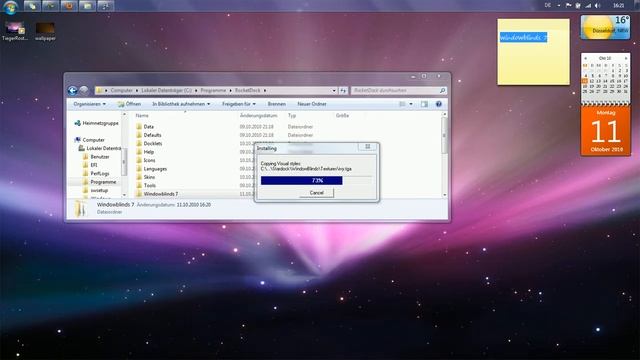Select Computer in navigation tree
The width and height of the screenshot is (640, 360).
[x=93, y=140]
